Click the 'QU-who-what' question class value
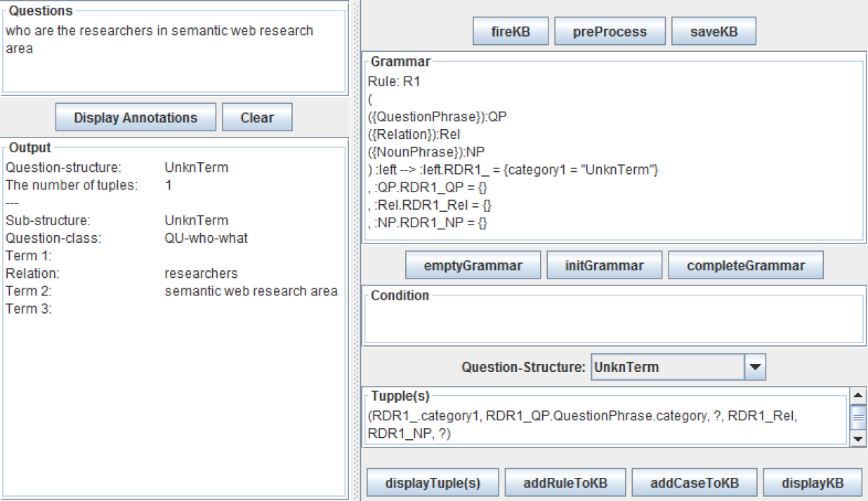Image resolution: width=868 pixels, height=501 pixels. pyautogui.click(x=206, y=238)
